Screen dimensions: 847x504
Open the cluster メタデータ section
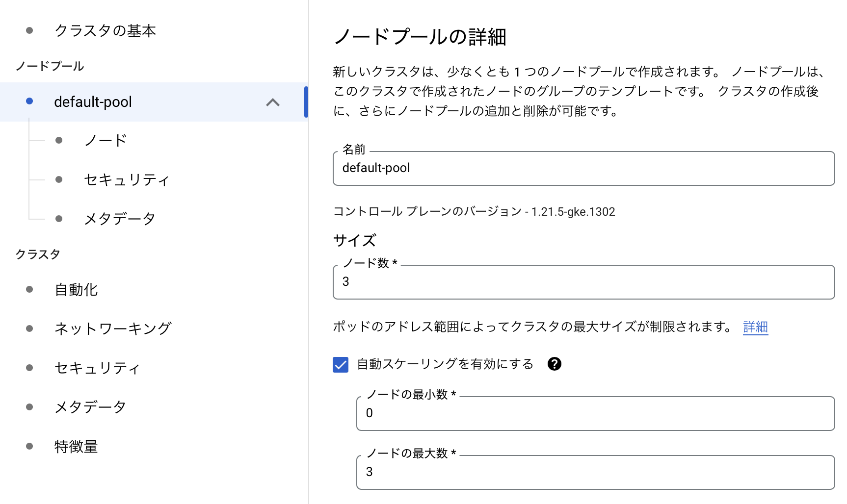coord(90,407)
